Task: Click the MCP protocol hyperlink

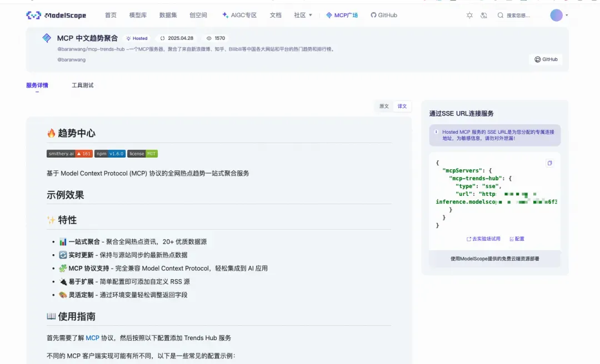Action: [92, 338]
